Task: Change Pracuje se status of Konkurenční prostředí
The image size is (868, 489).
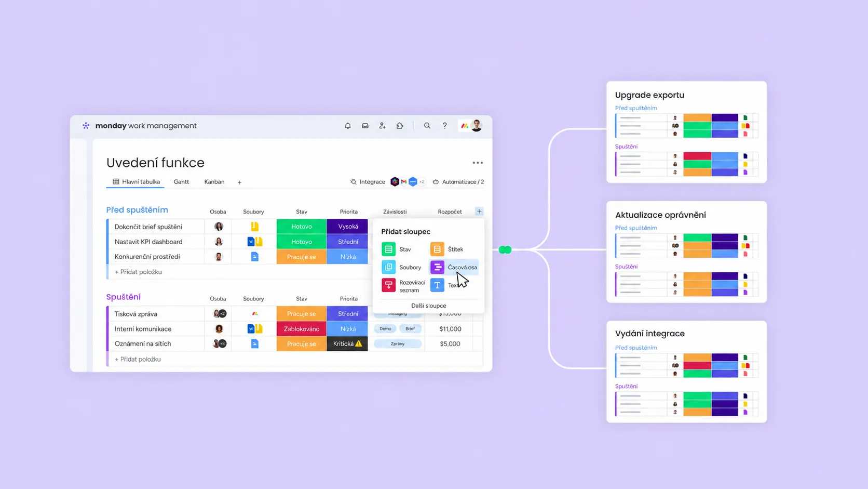Action: click(302, 257)
